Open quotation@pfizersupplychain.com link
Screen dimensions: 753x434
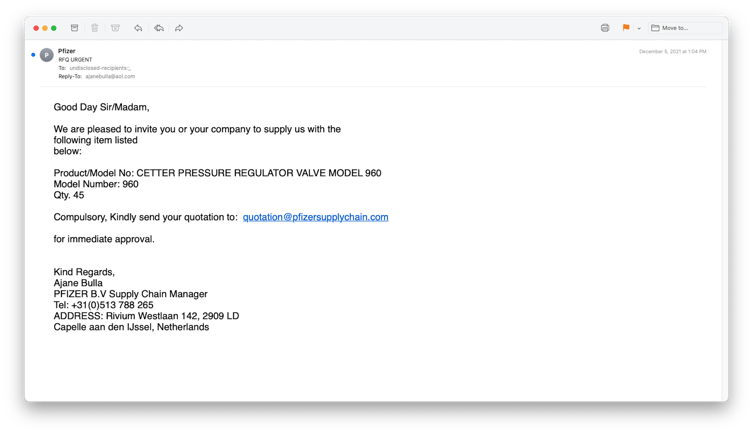pyautogui.click(x=316, y=217)
